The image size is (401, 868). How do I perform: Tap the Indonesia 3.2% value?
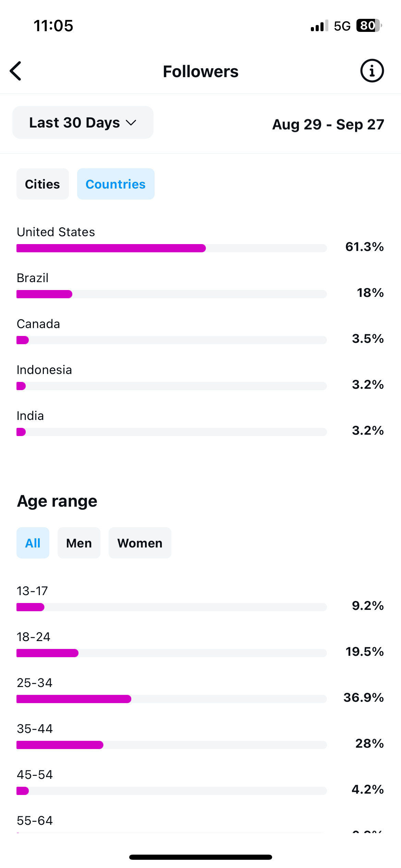pos(368,385)
